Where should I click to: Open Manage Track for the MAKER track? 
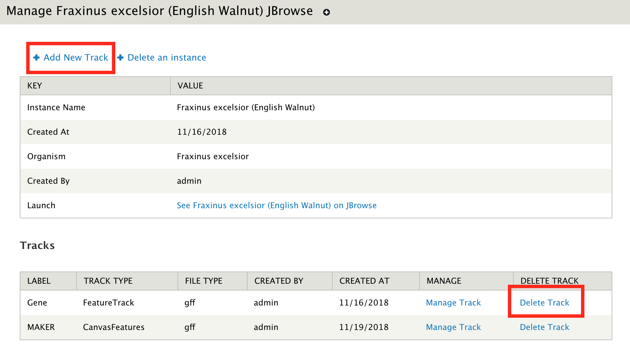(453, 327)
